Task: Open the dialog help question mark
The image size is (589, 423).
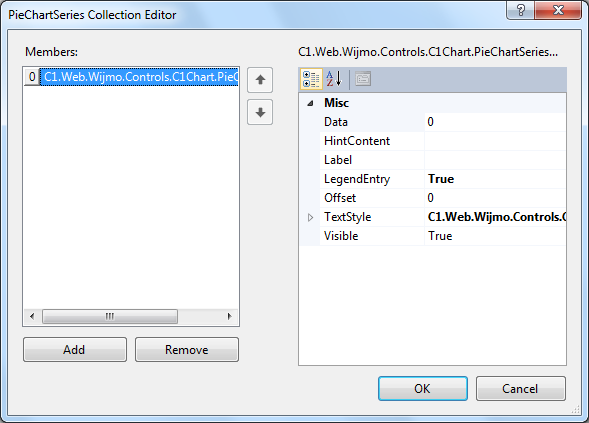Action: [520, 10]
